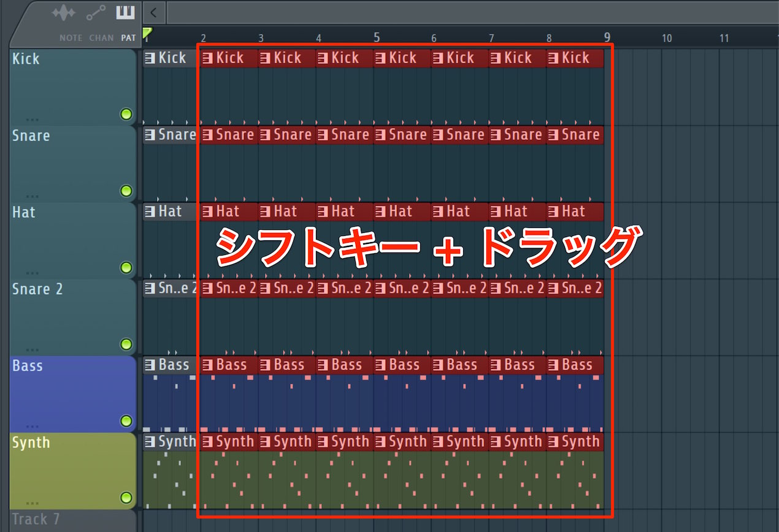
Task: Mute the Hat track with its green LED
Action: [x=126, y=268]
